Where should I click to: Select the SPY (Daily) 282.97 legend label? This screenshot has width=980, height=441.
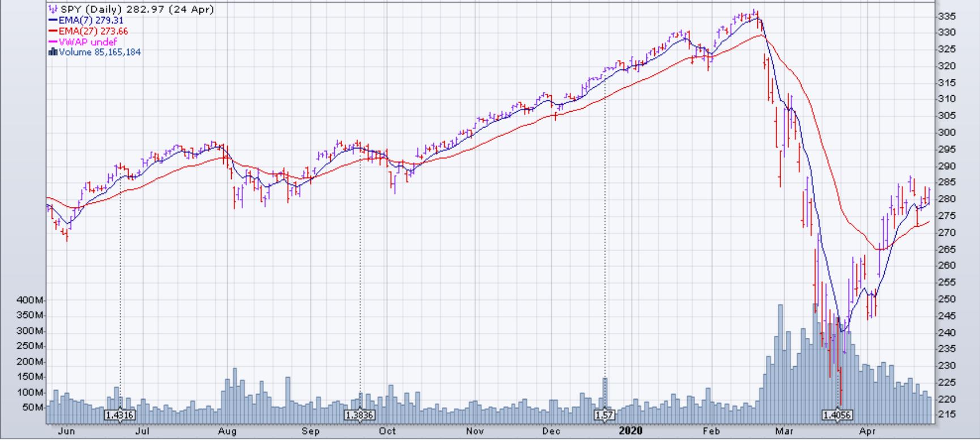(136, 10)
